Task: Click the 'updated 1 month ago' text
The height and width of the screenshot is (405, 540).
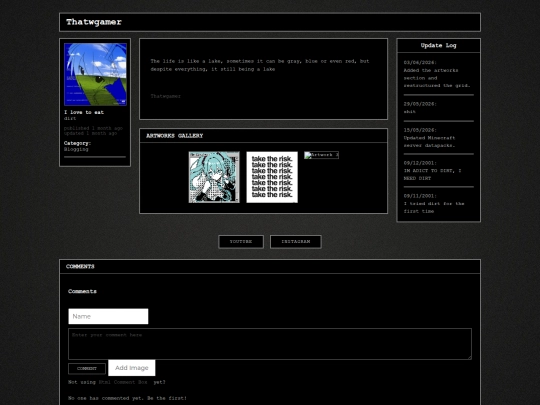Action: point(90,133)
